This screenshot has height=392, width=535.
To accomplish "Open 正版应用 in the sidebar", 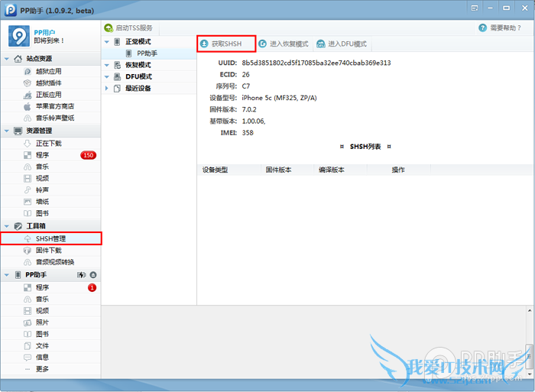I will click(x=50, y=95).
